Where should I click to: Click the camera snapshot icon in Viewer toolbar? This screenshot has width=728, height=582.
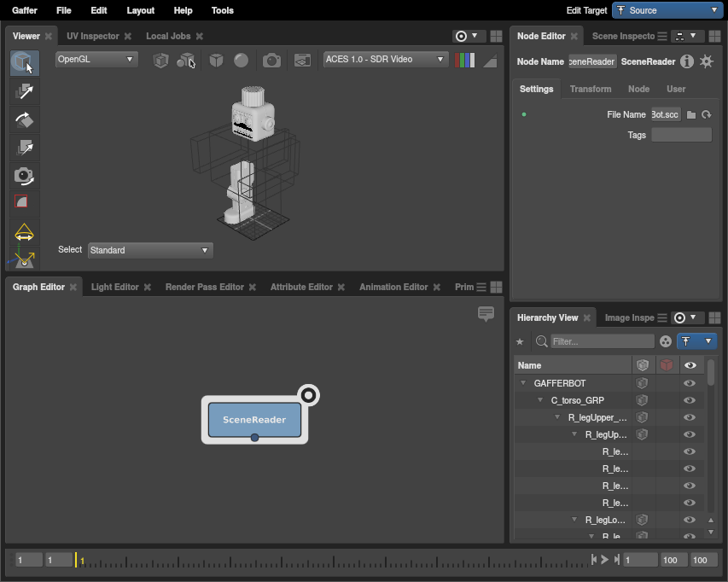(x=271, y=60)
